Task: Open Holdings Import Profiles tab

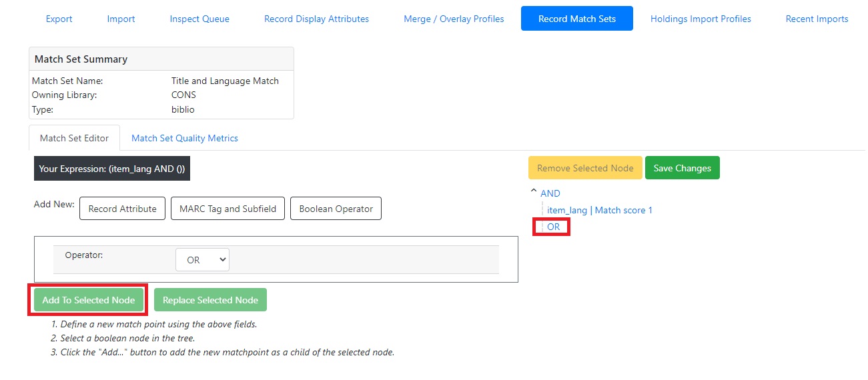Action: tap(701, 19)
